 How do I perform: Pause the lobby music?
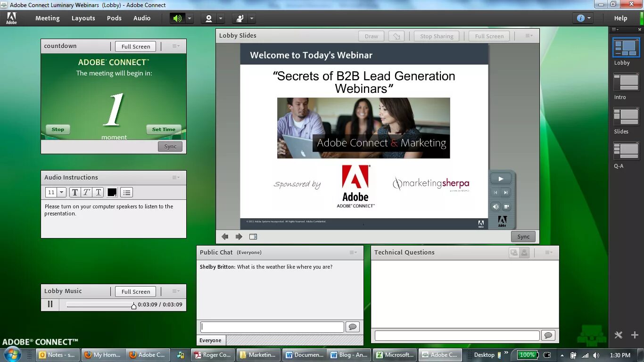50,304
